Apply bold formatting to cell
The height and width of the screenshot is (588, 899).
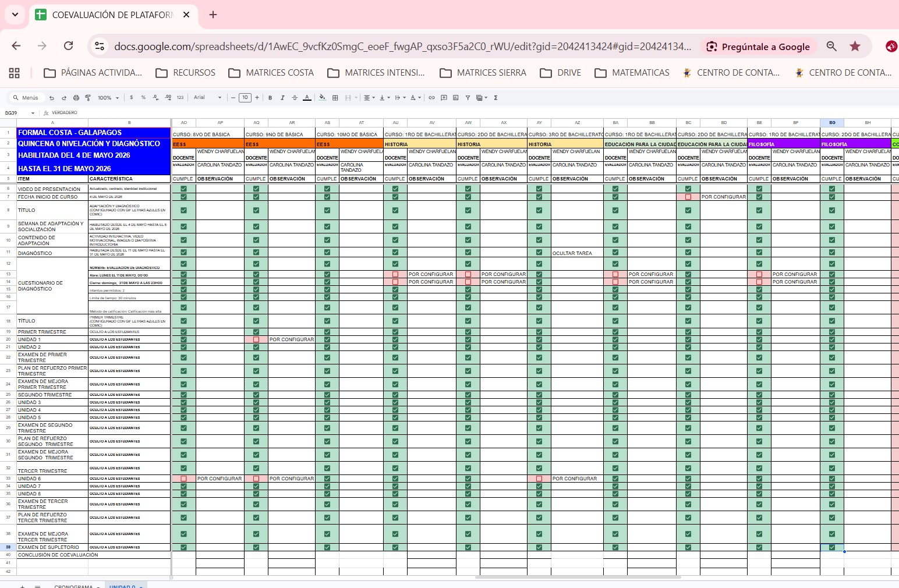coord(270,98)
